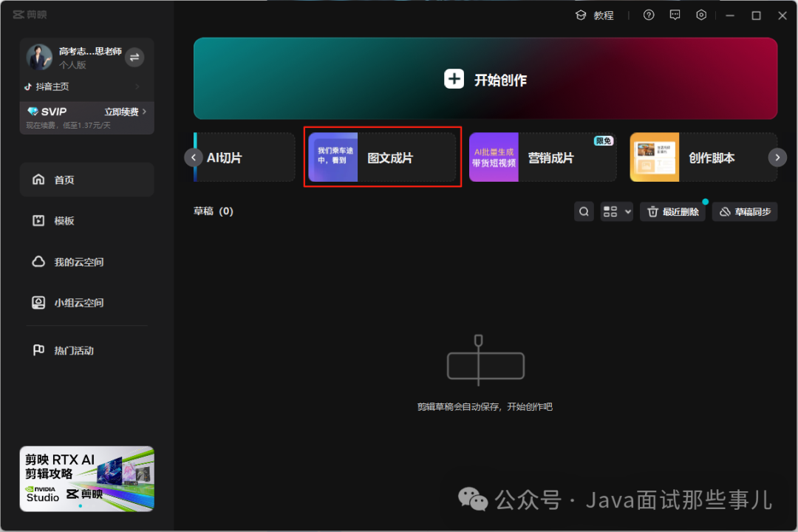Viewport: 798px width, 532px height.
Task: Expand the draft view layout dropdown
Action: [x=617, y=211]
